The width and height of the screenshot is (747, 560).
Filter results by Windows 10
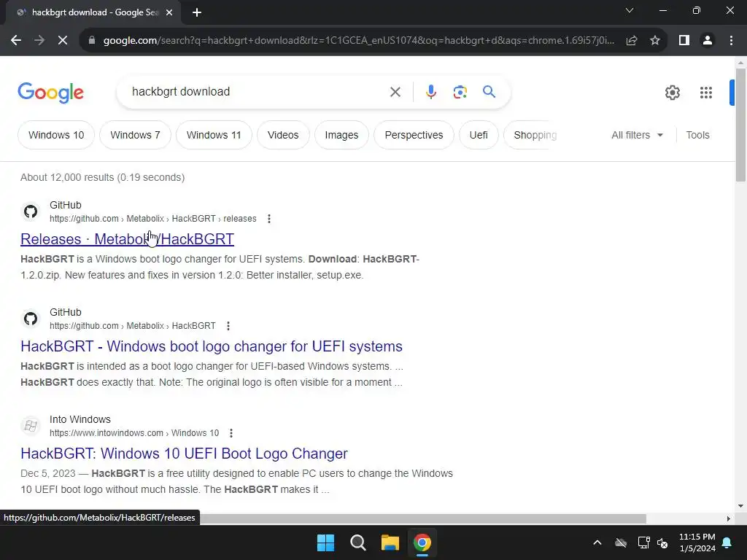click(x=56, y=135)
